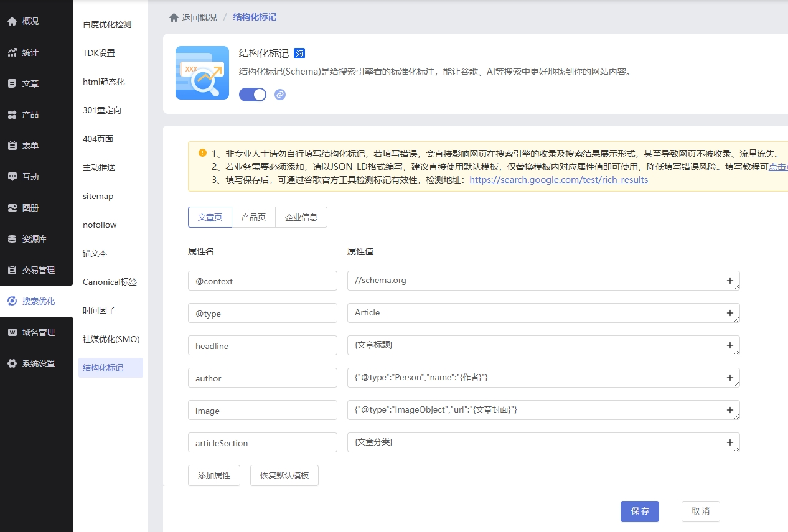Click the 添加属性 button
The image size is (788, 532).
pyautogui.click(x=214, y=475)
